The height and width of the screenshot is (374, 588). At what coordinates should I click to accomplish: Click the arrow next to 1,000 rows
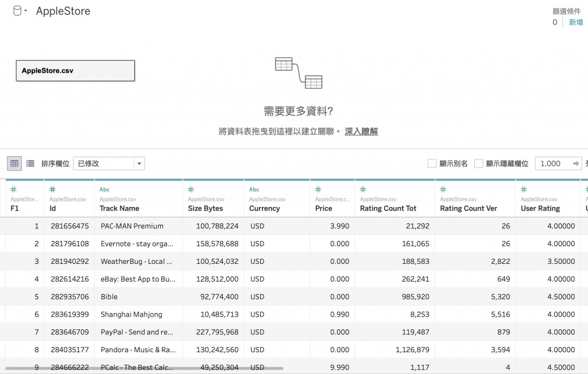point(576,163)
